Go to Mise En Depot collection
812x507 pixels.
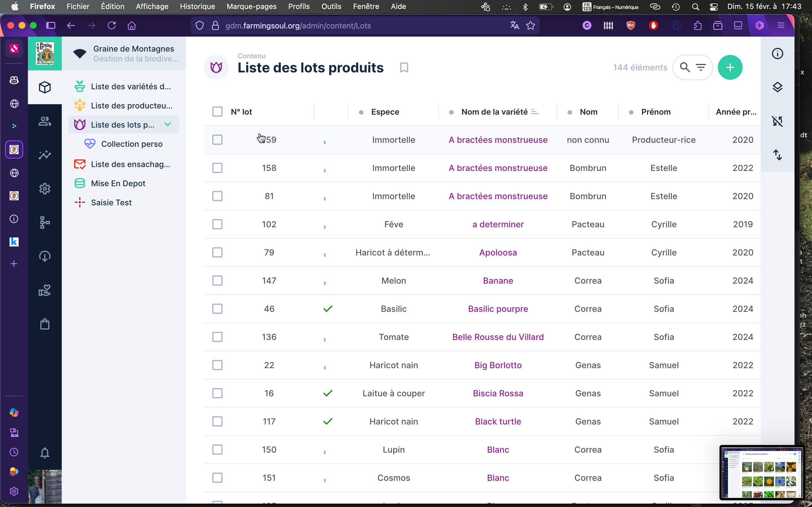(x=118, y=183)
